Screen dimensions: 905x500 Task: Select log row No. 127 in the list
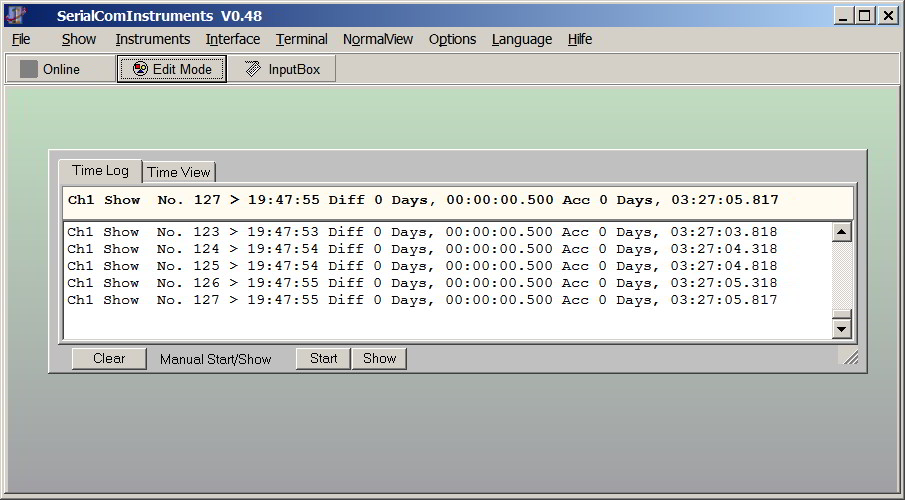(422, 300)
